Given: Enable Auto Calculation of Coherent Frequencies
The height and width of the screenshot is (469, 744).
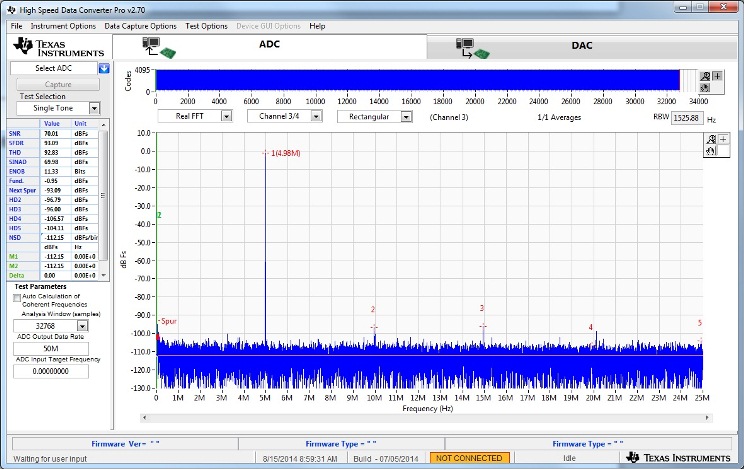Looking at the screenshot, I should coord(16,297).
